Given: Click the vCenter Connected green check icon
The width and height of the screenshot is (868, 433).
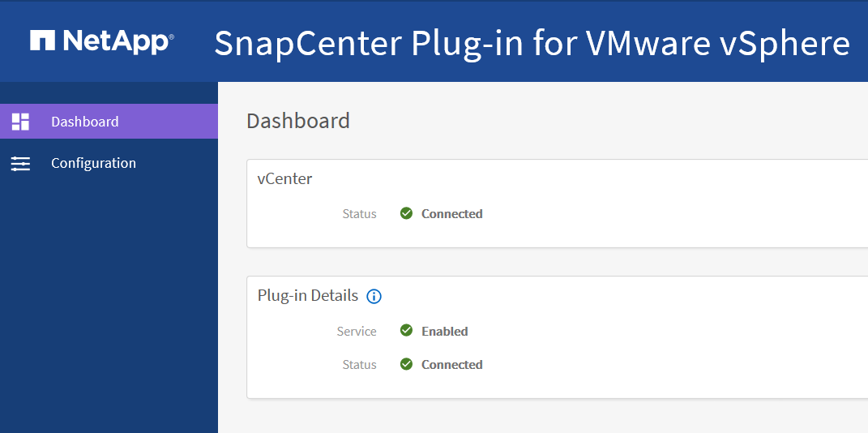Looking at the screenshot, I should pyautogui.click(x=407, y=213).
